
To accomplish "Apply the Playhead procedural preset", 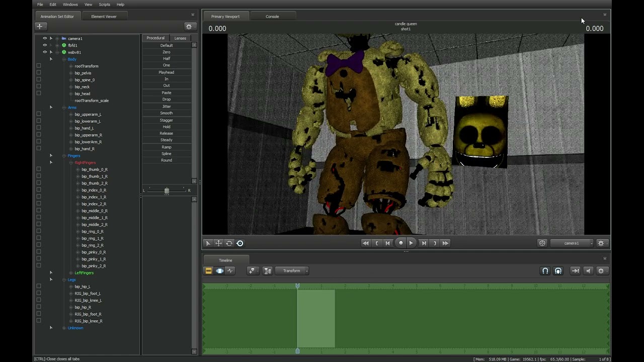I will tap(167, 72).
